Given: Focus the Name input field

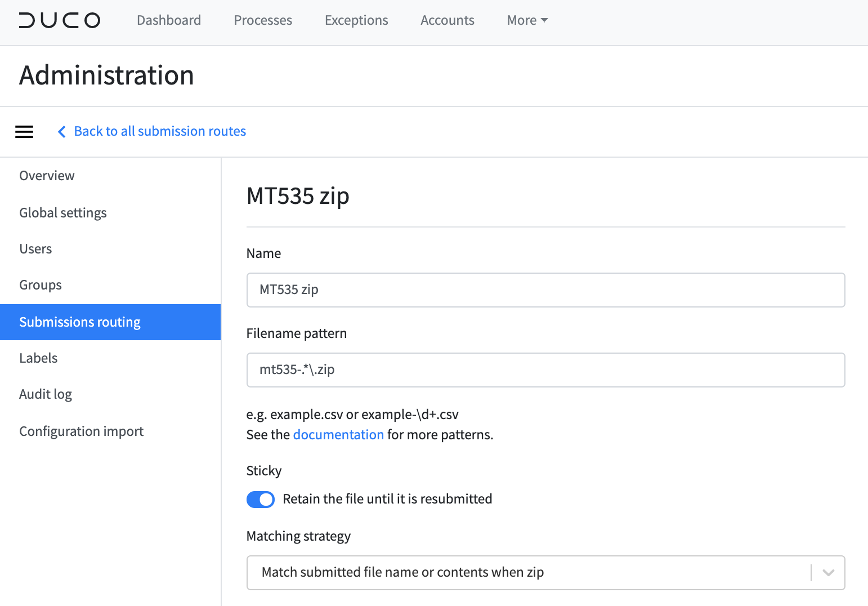Looking at the screenshot, I should tap(545, 290).
